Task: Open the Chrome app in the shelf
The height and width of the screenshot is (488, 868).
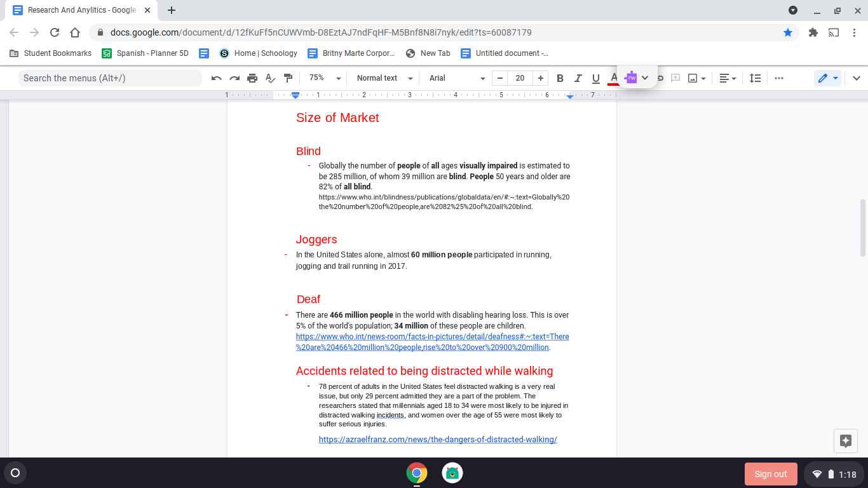Action: coord(417,473)
